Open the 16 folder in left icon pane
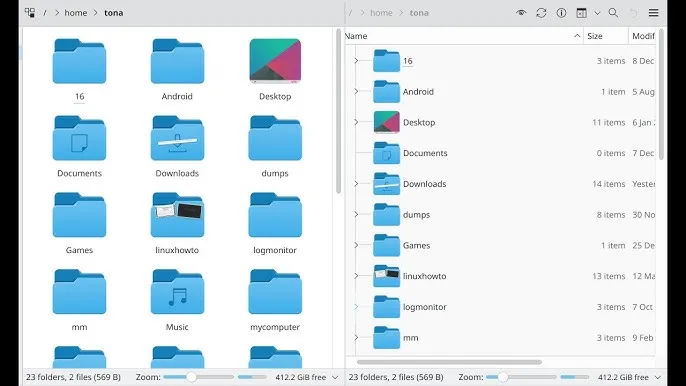Viewport: 686px width, 386px height. [79, 61]
